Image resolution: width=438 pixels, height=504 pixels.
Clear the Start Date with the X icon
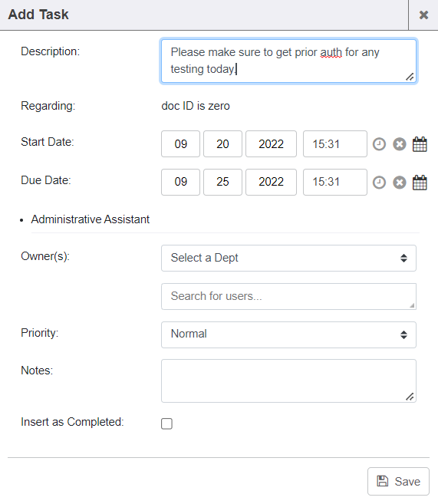400,144
